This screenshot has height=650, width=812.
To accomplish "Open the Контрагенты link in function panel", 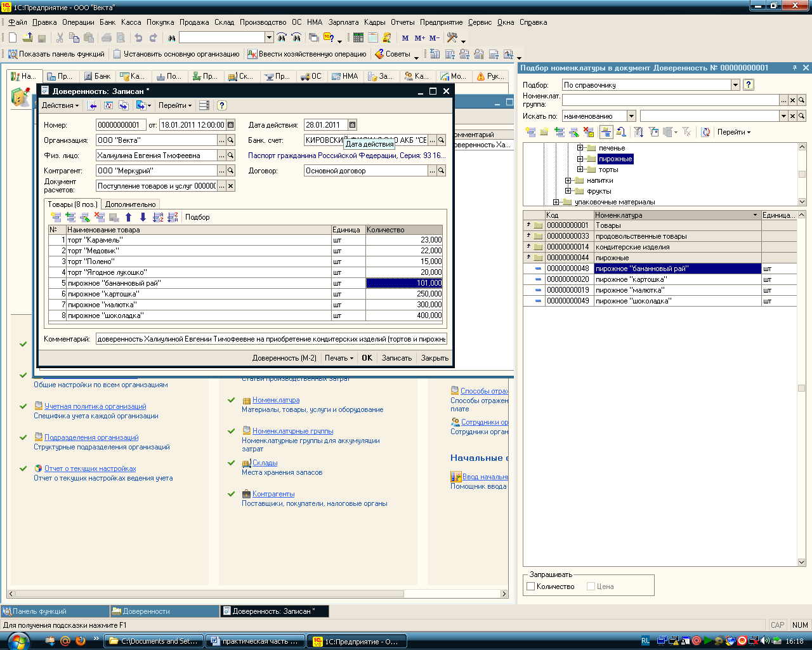I will click(273, 494).
